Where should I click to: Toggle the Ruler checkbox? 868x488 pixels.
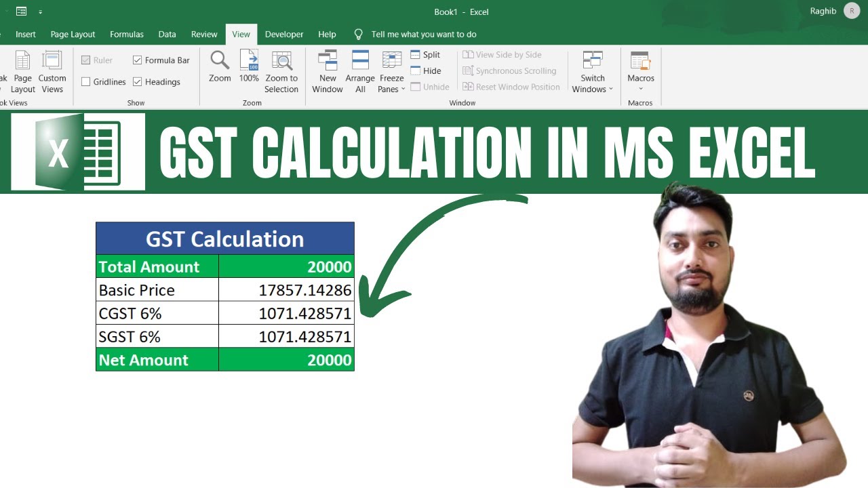pos(85,60)
